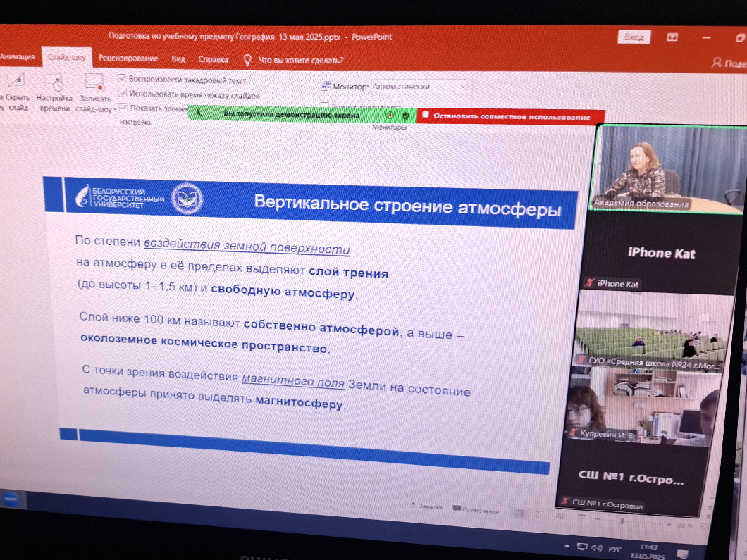Click the slide title 'Вертикальное строение атмосферы'
Image resolution: width=747 pixels, height=560 pixels.
(x=407, y=205)
